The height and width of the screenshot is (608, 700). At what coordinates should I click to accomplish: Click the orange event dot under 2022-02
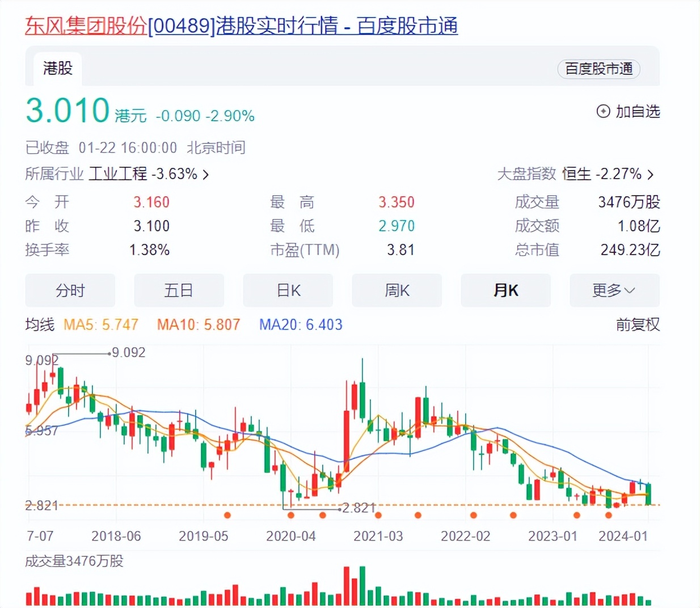(x=474, y=515)
